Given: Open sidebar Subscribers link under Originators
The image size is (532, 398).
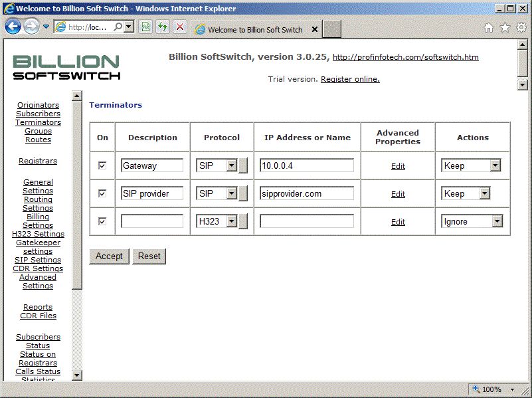Looking at the screenshot, I should [x=38, y=114].
